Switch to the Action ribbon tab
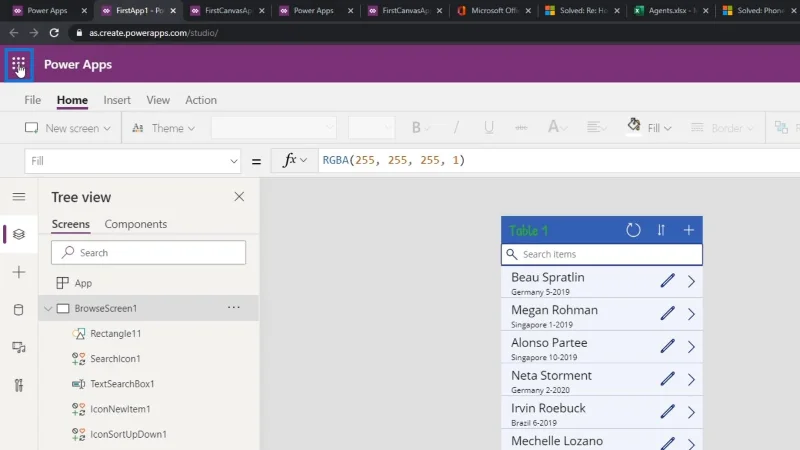Viewport: 800px width, 450px height. coord(201,100)
